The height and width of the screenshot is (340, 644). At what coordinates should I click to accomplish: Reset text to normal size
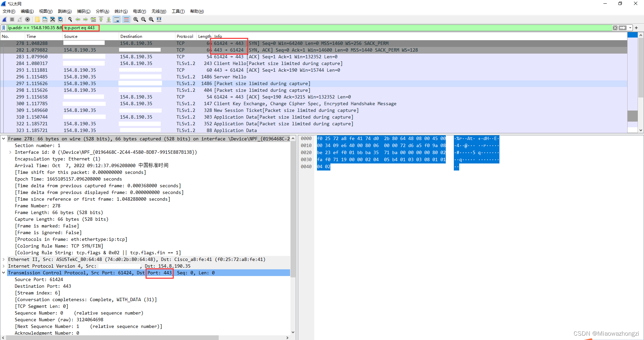point(151,19)
